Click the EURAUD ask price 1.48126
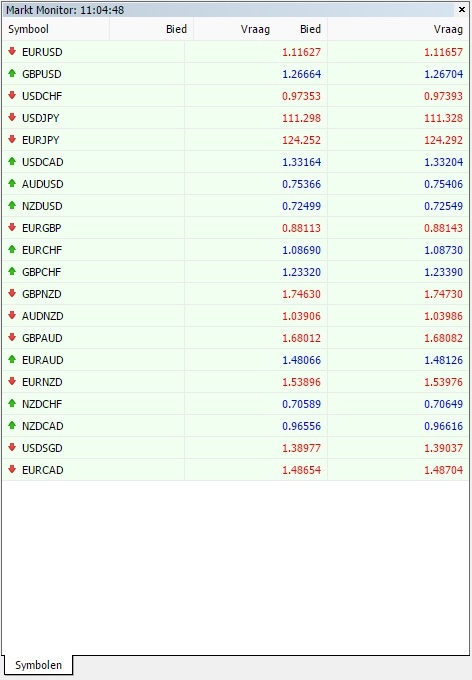This screenshot has height=680, width=472. (443, 360)
